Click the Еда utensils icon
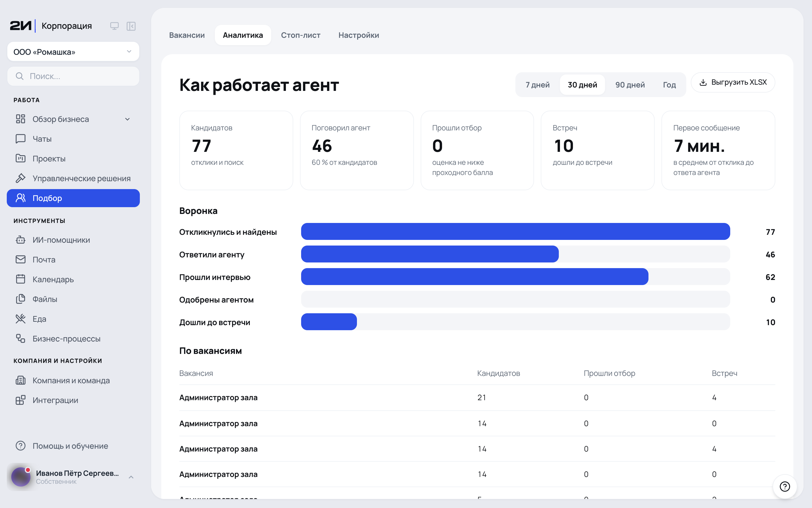This screenshot has height=508, width=812. 21,319
